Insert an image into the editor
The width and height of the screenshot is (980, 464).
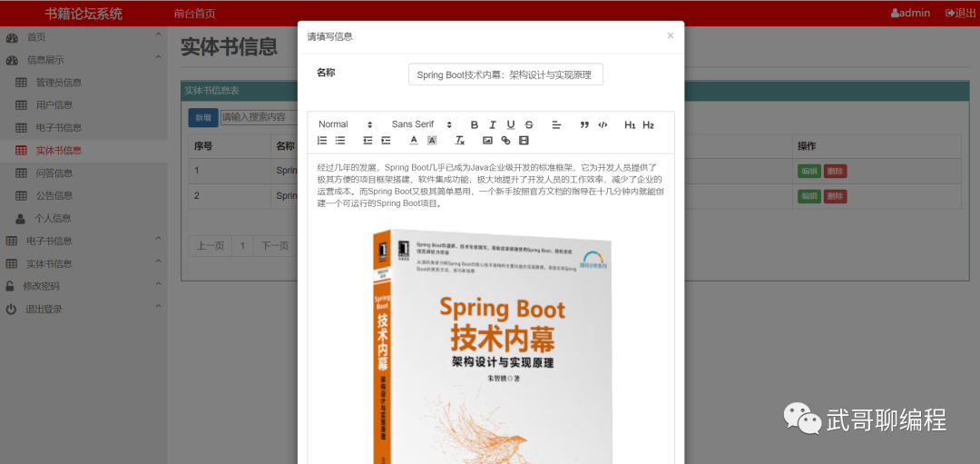[x=487, y=140]
